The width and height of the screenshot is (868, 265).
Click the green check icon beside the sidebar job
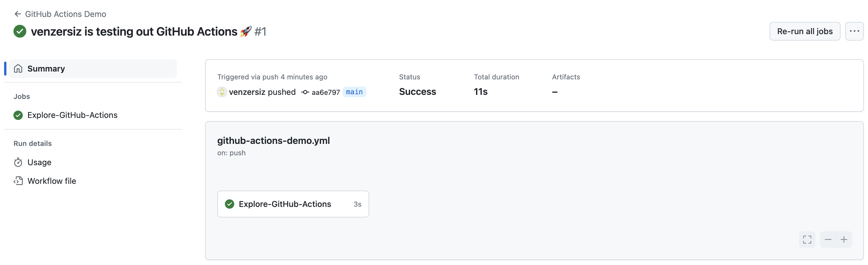click(18, 115)
